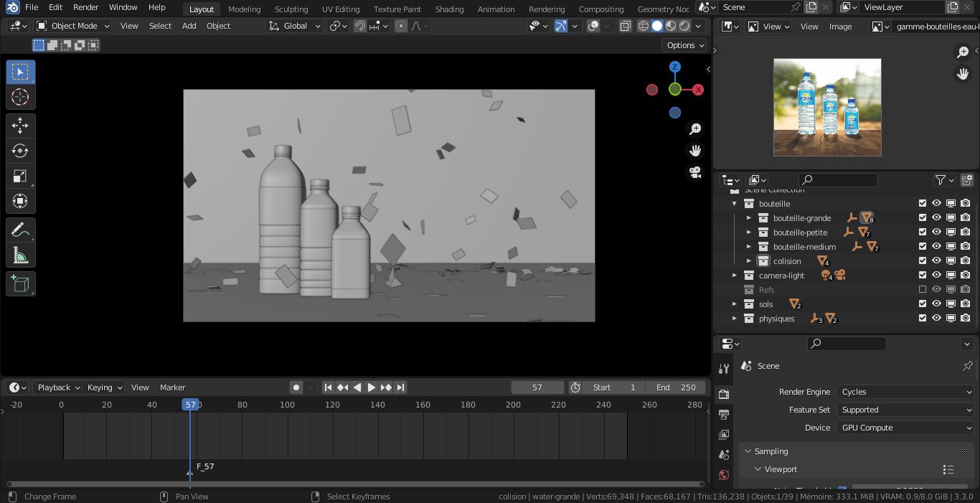Change the Device dropdown from GPU Compute
The height and width of the screenshot is (503, 980).
point(905,428)
